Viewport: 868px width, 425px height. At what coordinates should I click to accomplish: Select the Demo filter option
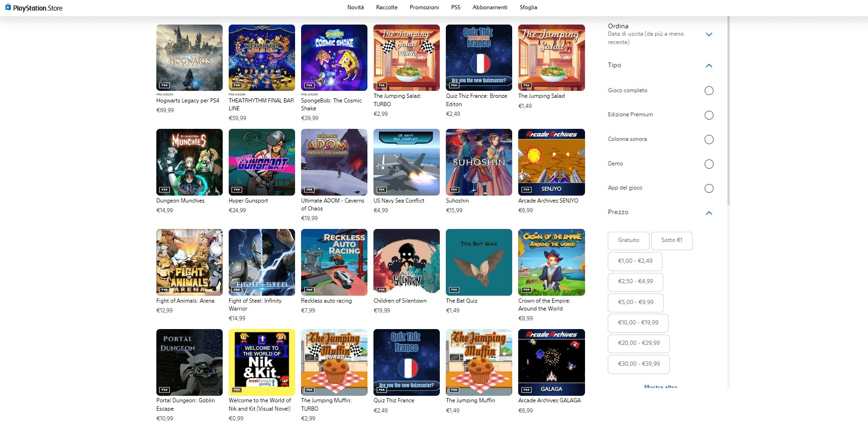pyautogui.click(x=708, y=164)
